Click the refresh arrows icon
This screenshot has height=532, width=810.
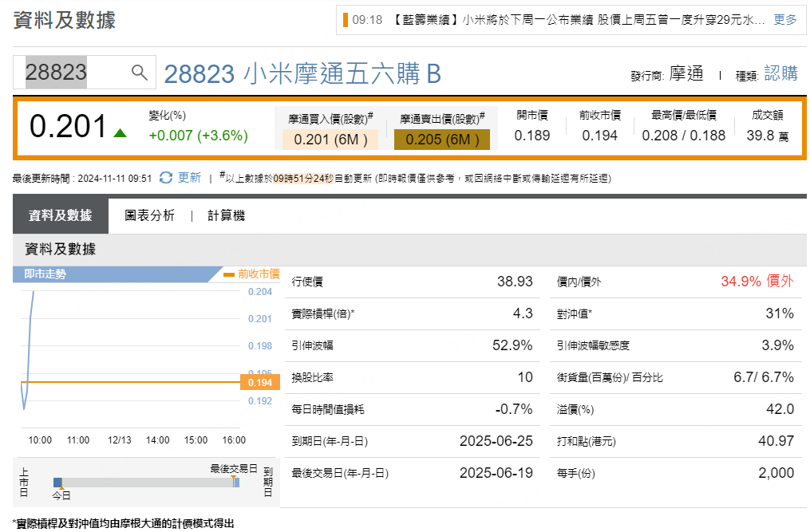166,178
